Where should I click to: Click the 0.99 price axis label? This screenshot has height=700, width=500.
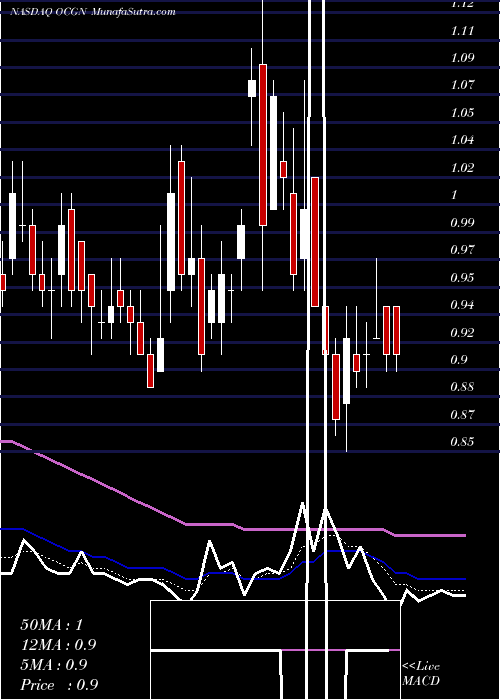coord(462,222)
